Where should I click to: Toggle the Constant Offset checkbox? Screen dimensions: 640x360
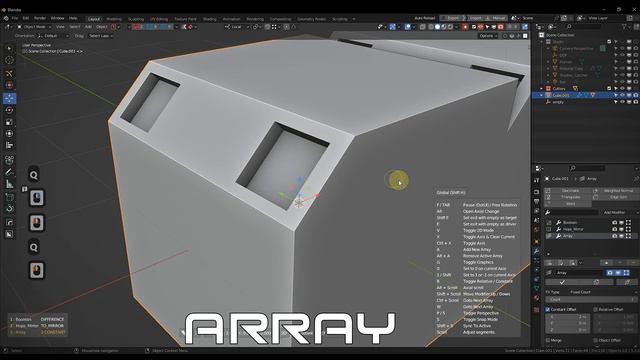548,309
